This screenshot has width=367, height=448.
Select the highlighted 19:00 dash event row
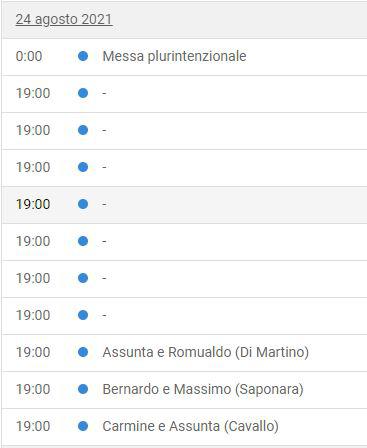184,204
